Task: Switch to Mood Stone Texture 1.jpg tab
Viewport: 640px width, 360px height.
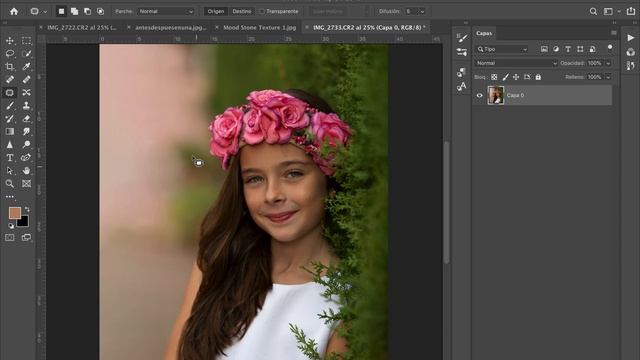Action: (x=260, y=27)
